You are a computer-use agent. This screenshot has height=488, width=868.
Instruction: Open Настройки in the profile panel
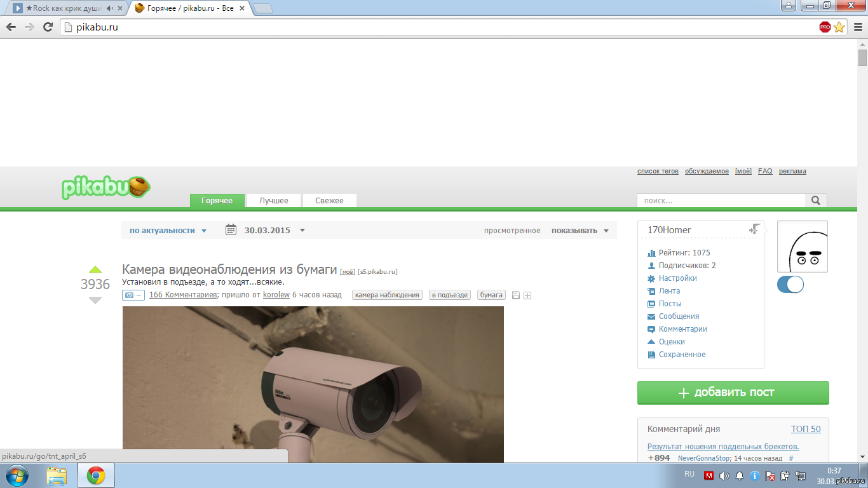(677, 278)
